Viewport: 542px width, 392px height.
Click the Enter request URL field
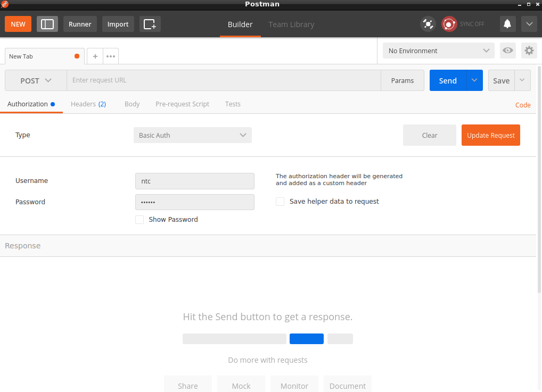pyautogui.click(x=224, y=80)
